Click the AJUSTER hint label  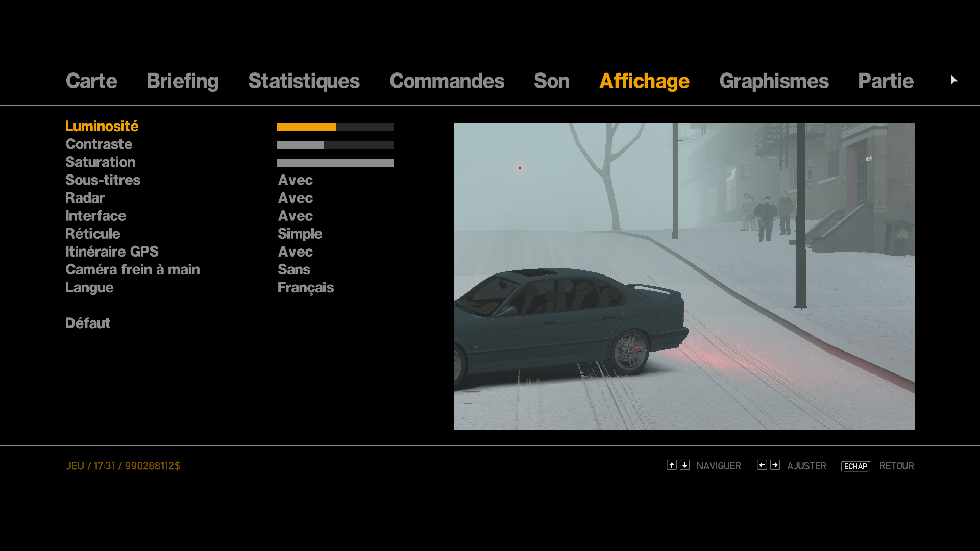pos(806,466)
